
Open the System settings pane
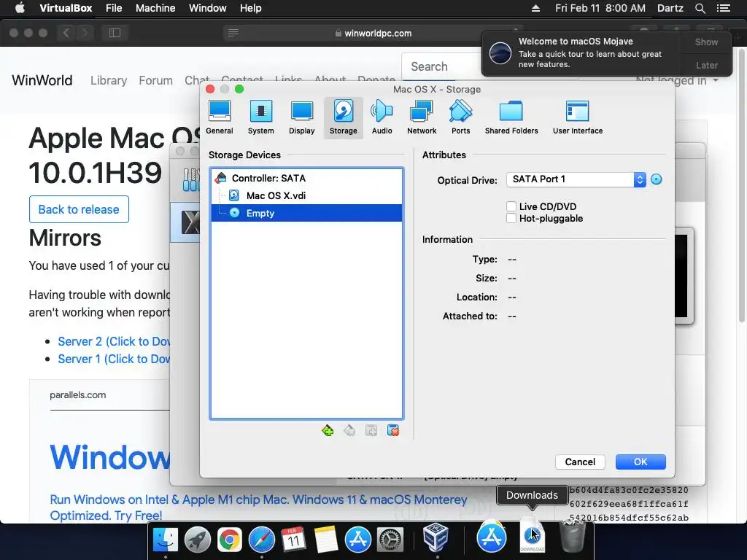260,117
